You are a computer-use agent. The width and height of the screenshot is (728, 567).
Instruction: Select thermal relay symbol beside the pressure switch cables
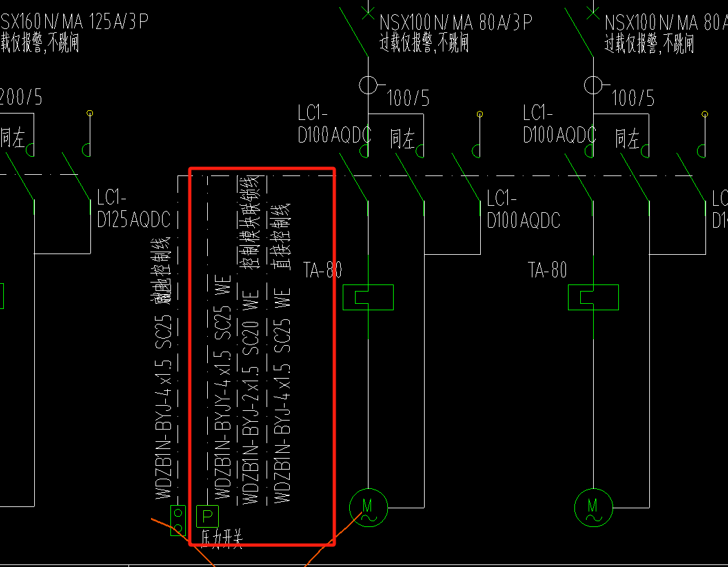(x=368, y=297)
